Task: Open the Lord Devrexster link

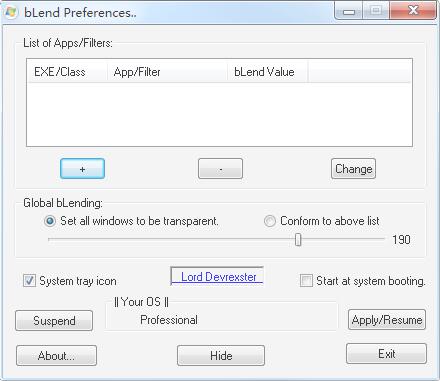Action: pyautogui.click(x=218, y=277)
